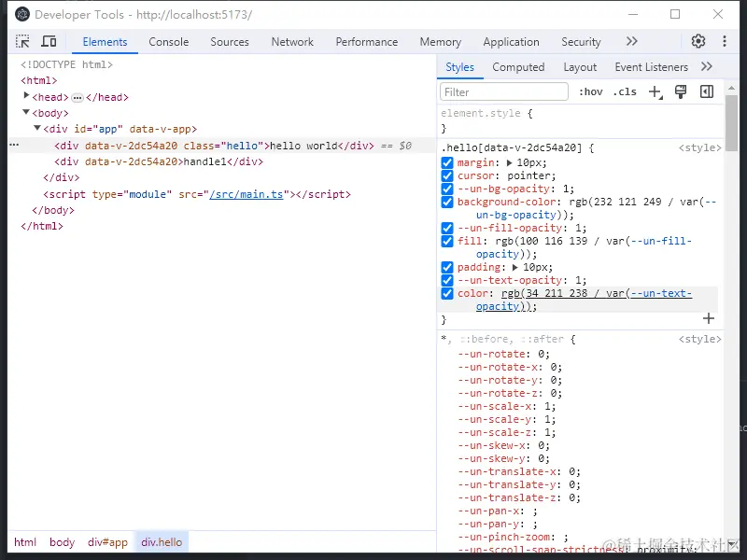Click the styles Filter input field
This screenshot has height=560, width=747.
pyautogui.click(x=504, y=91)
